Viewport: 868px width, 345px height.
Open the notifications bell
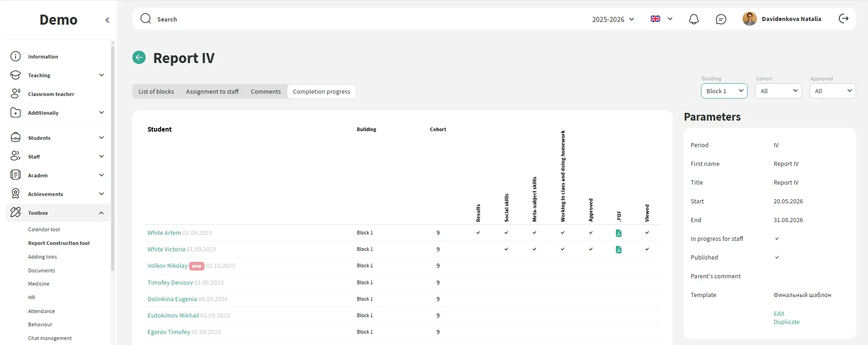[694, 19]
